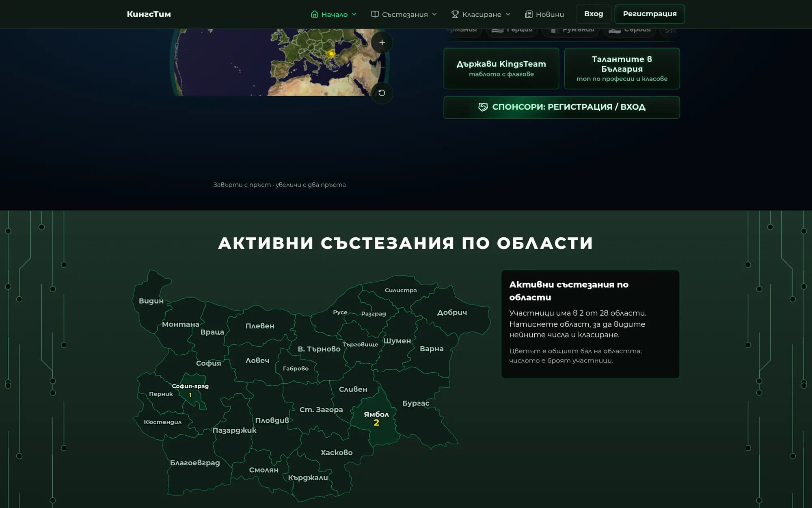The height and width of the screenshot is (508, 812).
Task: Select the Добрич region on the map
Action: (452, 313)
